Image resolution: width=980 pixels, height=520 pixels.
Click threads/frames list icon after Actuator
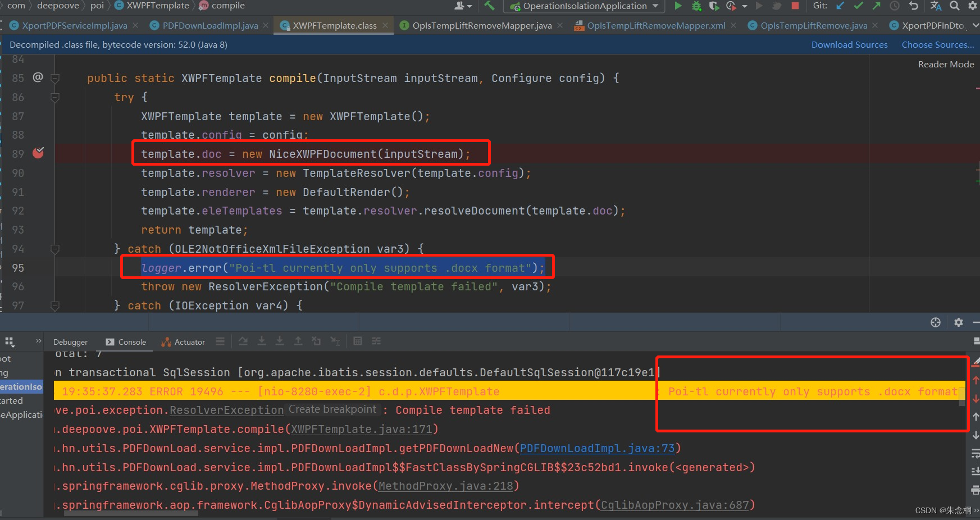tap(220, 341)
